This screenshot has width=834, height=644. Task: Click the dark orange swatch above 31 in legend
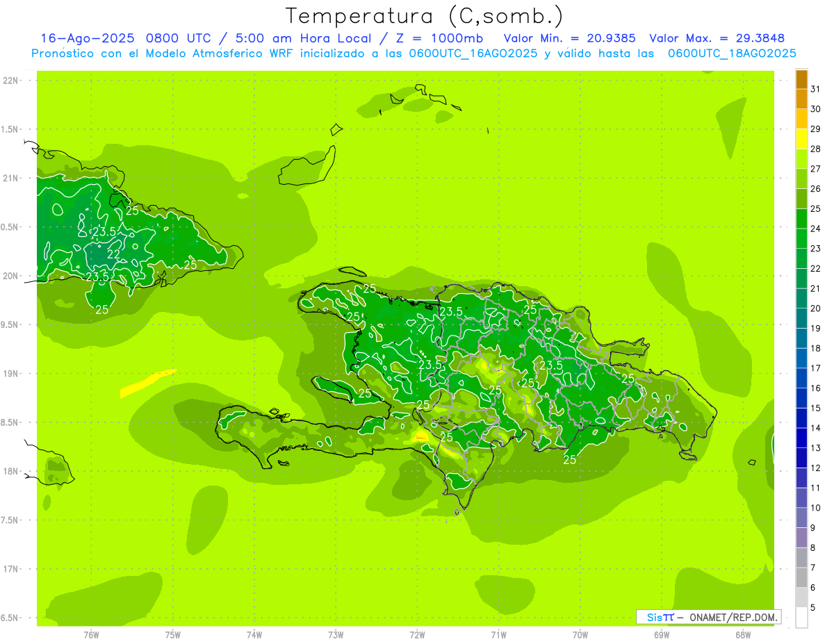pos(801,79)
